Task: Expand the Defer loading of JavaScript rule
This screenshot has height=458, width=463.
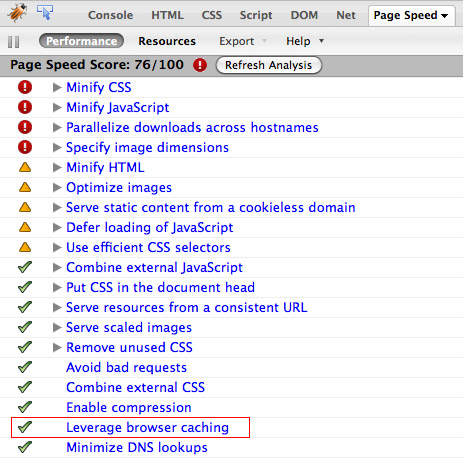Action: tap(57, 227)
